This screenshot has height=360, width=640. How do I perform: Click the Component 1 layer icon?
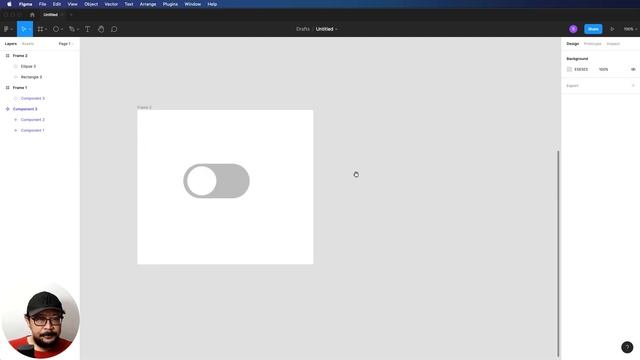[16, 130]
